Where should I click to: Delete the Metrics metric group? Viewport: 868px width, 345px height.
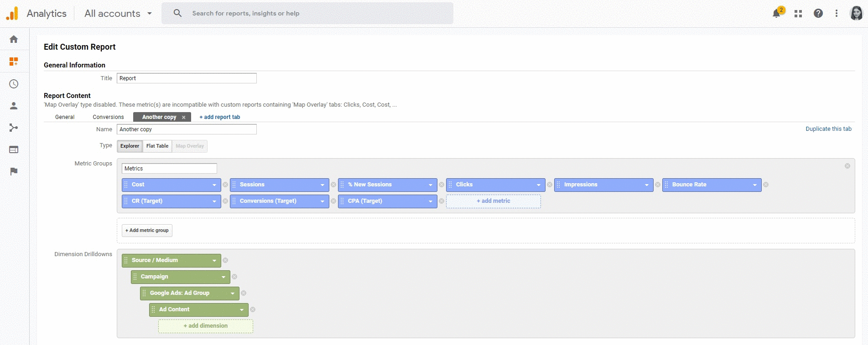pos(847,166)
